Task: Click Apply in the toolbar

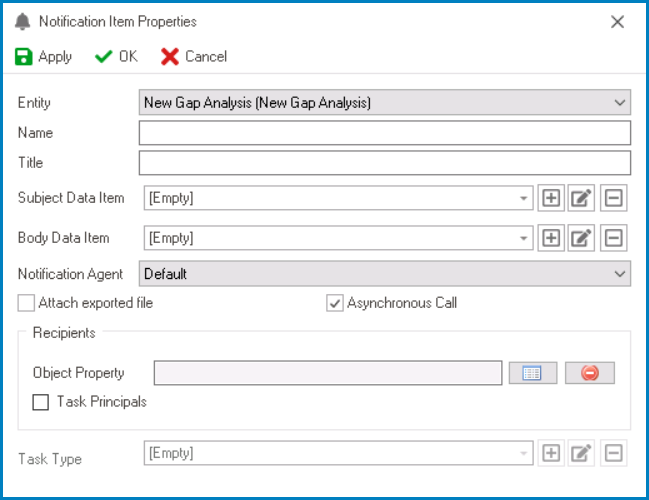Action: [44, 57]
